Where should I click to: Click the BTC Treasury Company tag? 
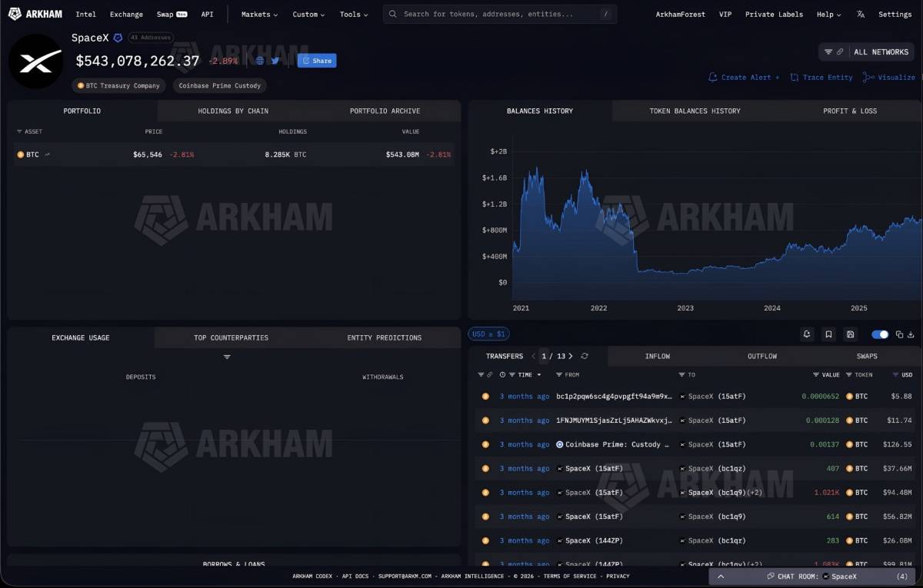click(x=118, y=85)
